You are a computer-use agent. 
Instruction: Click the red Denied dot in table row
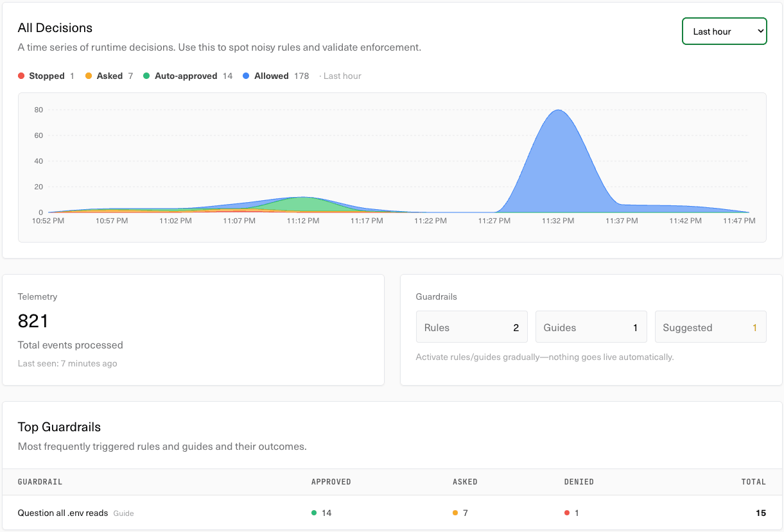[x=567, y=513]
